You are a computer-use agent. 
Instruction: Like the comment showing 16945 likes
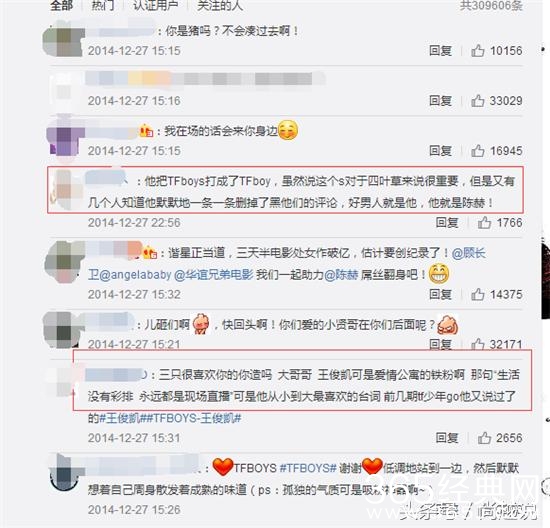coord(478,151)
